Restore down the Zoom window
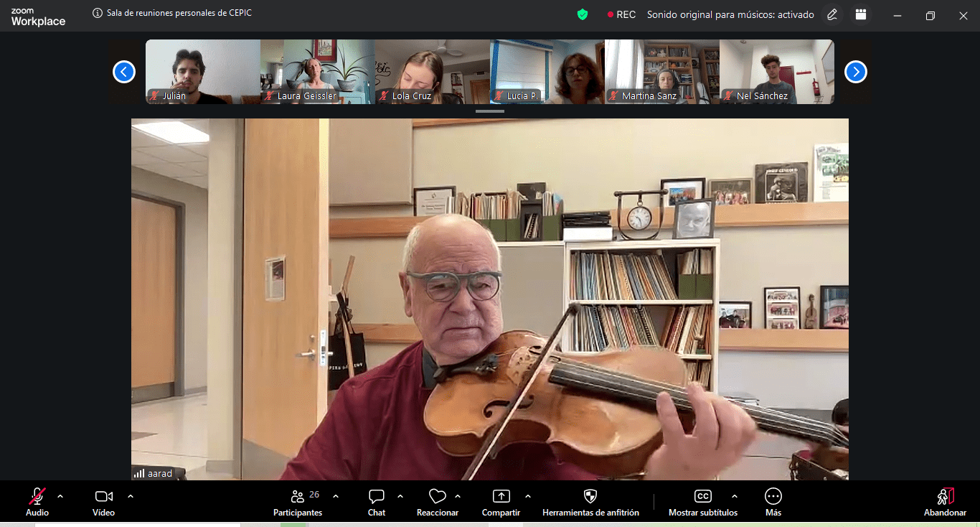The image size is (980, 527). coord(930,15)
